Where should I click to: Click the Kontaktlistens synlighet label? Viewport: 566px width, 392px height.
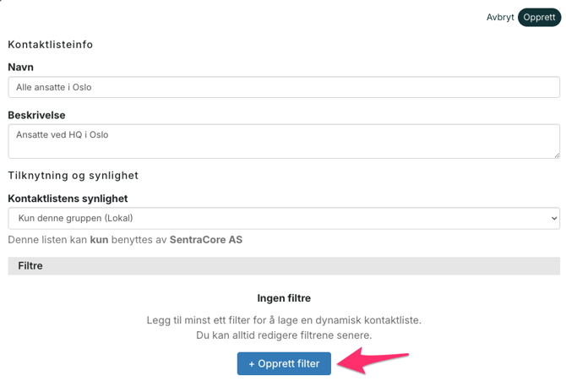click(x=68, y=199)
